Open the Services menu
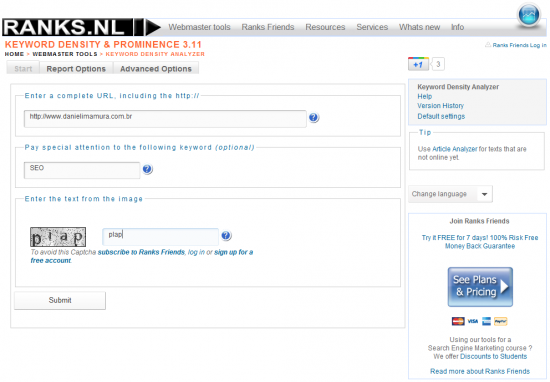550x382 pixels. click(372, 27)
